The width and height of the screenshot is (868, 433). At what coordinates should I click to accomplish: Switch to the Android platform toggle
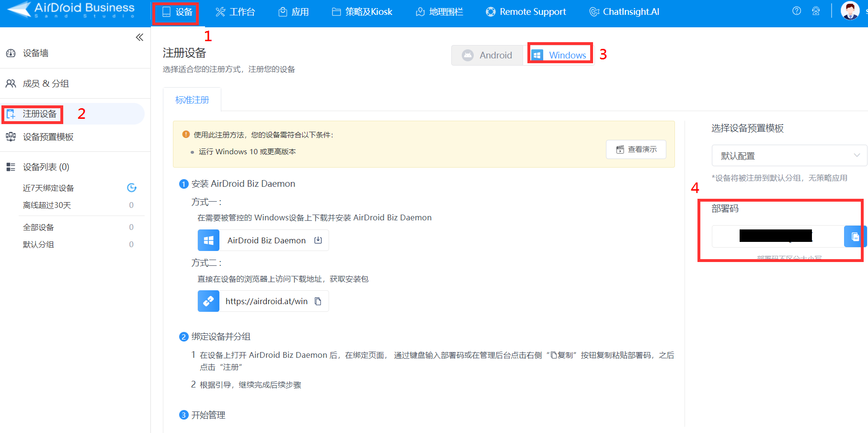point(487,55)
